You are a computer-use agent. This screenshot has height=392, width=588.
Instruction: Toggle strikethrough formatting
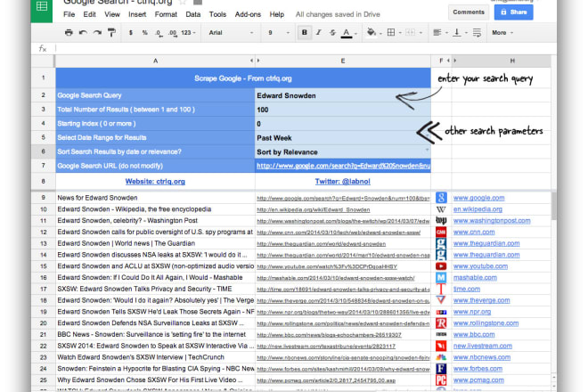point(332,33)
